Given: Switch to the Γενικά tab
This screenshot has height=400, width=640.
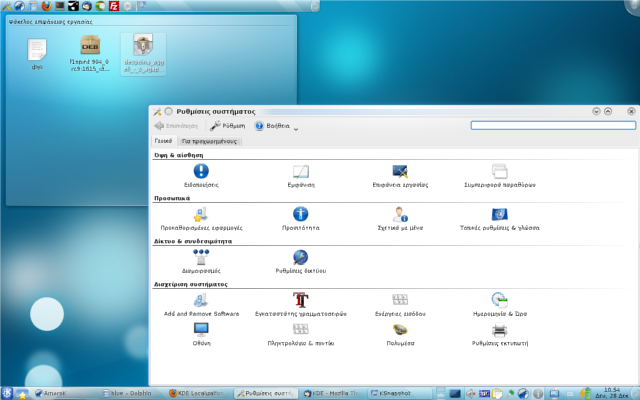Looking at the screenshot, I should (x=164, y=141).
